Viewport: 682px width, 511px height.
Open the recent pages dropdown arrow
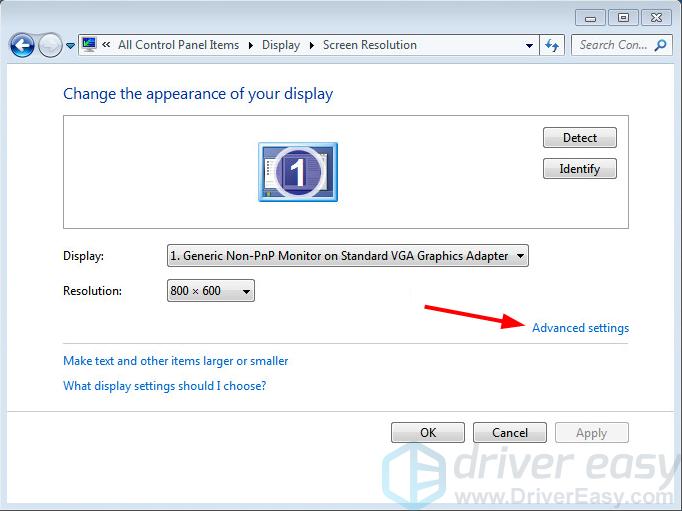coord(70,46)
